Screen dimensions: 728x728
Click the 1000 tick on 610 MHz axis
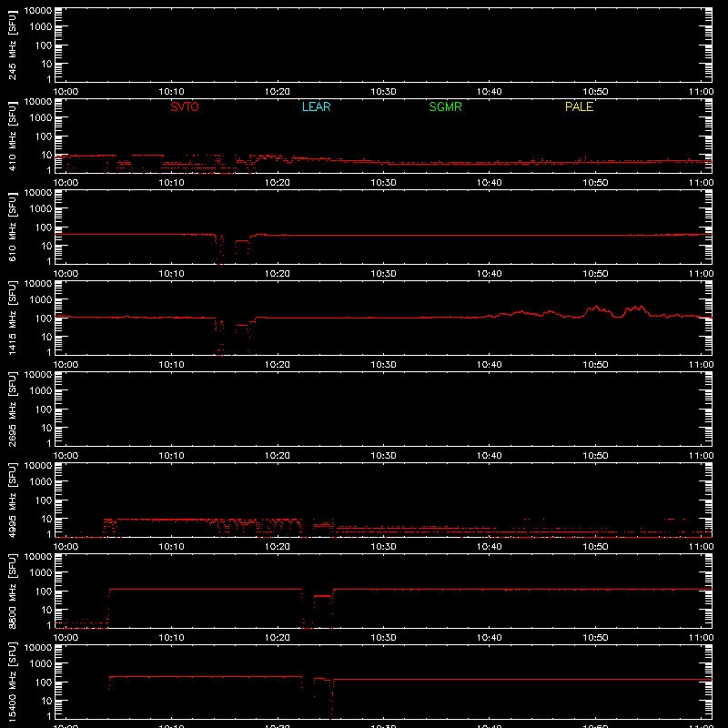tap(41, 209)
